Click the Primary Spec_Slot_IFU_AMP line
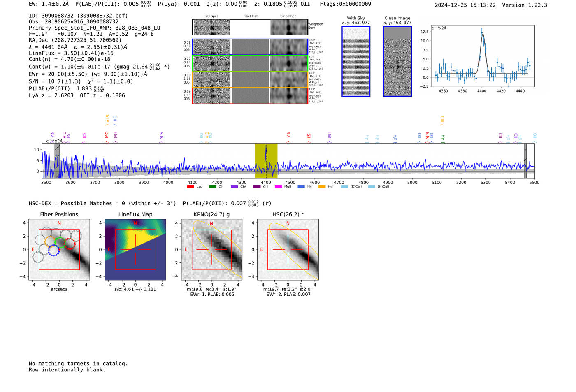The image size is (576, 392). coord(95,28)
